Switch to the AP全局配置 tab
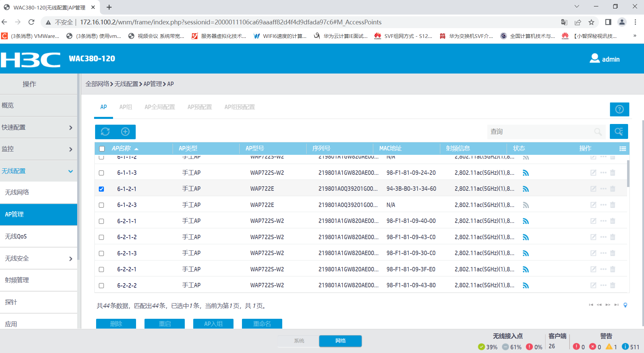The height and width of the screenshot is (353, 644). click(x=160, y=107)
